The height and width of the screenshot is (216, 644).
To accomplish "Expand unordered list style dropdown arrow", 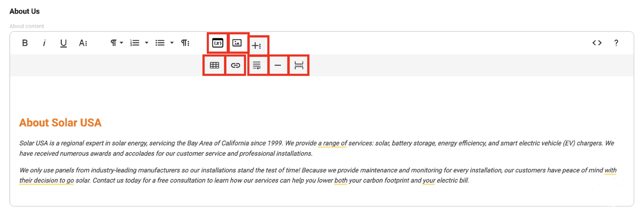I will point(172,43).
